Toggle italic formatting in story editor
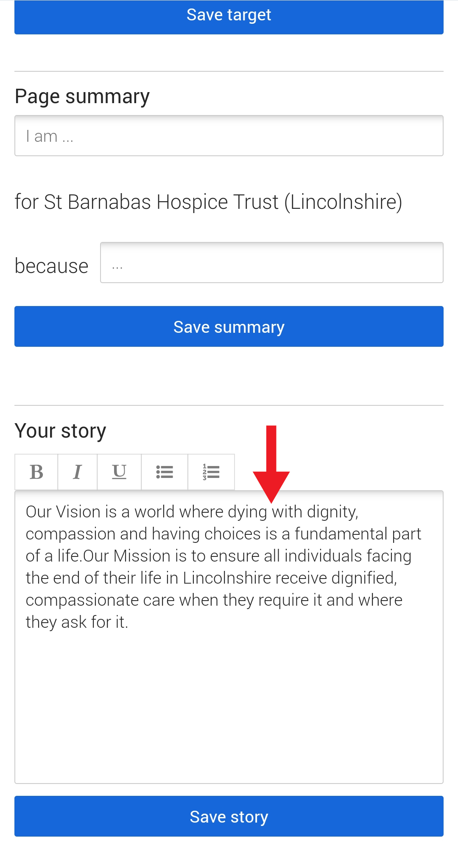458x868 pixels. [77, 472]
